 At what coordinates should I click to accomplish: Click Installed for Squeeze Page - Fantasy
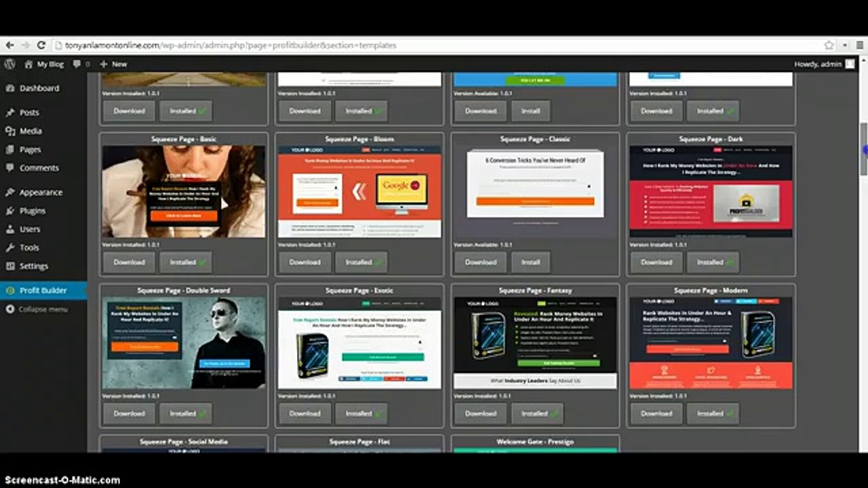537,413
